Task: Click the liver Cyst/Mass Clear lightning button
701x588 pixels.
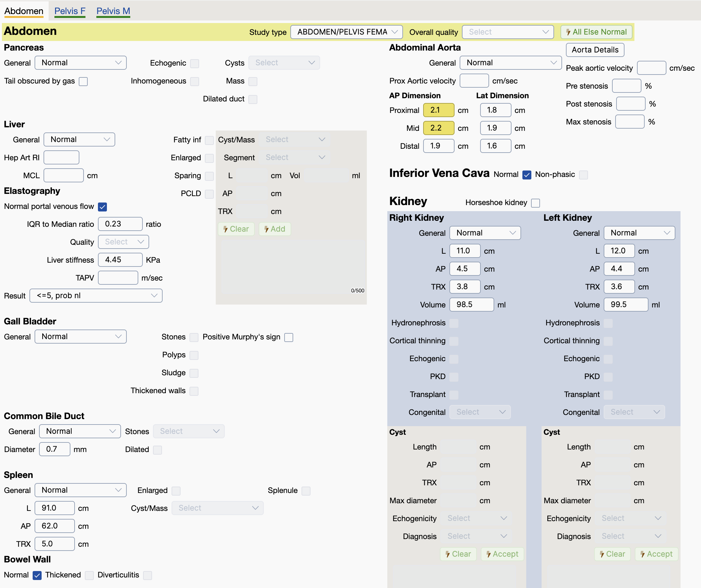Action: [236, 229]
